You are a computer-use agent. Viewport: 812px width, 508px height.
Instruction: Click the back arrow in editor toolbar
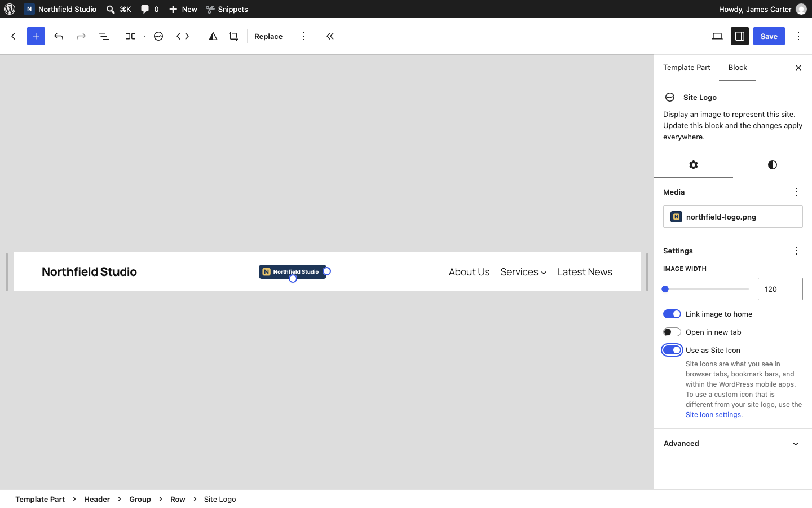(x=14, y=36)
